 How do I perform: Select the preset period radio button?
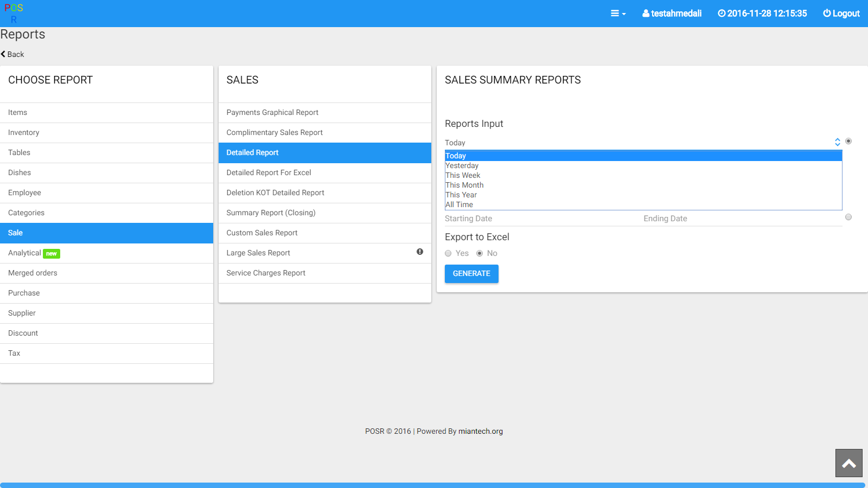tap(848, 141)
